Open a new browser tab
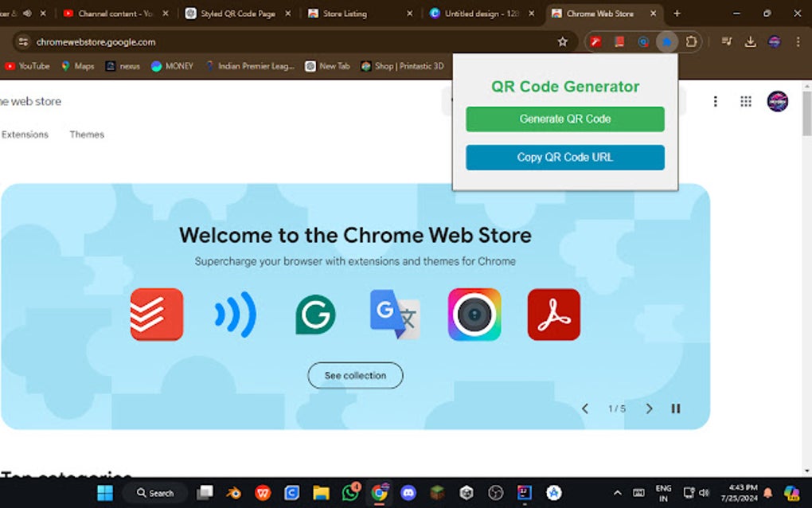 [677, 14]
